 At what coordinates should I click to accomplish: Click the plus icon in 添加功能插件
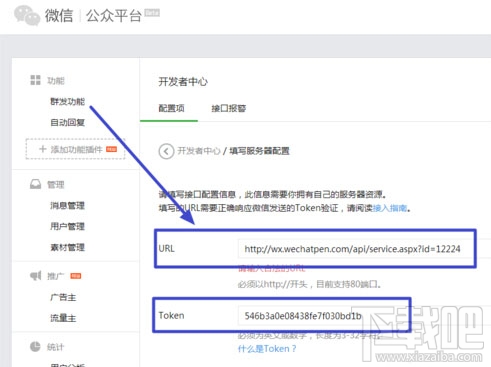pyautogui.click(x=42, y=149)
